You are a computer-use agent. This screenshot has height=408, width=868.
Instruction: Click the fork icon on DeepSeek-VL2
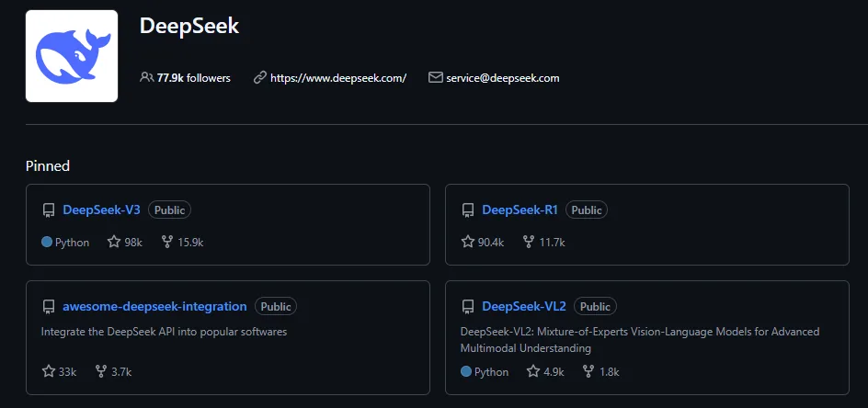click(588, 371)
